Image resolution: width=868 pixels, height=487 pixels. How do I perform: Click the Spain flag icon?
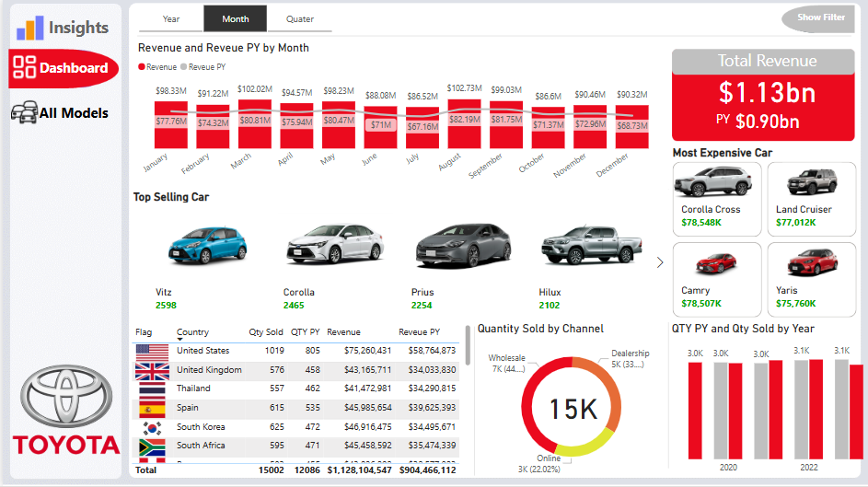[152, 409]
